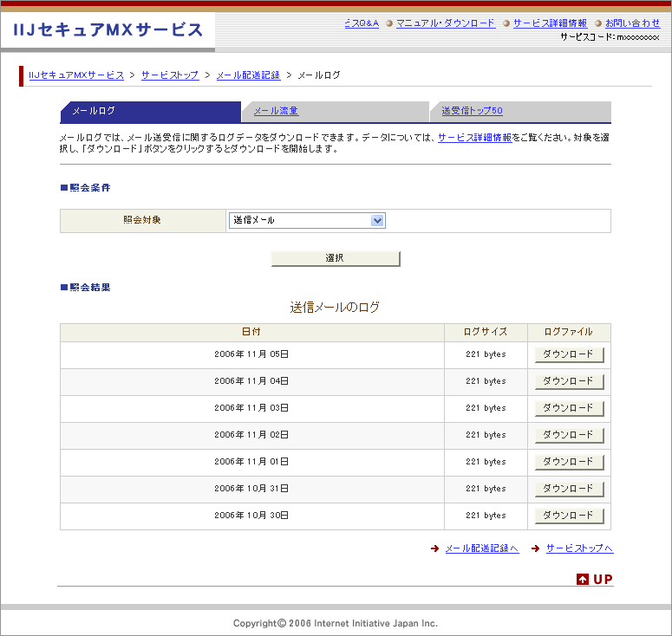Screen dimensions: 672x636
Task: Click the サービス詳細情報 link in header
Action: pyautogui.click(x=550, y=23)
